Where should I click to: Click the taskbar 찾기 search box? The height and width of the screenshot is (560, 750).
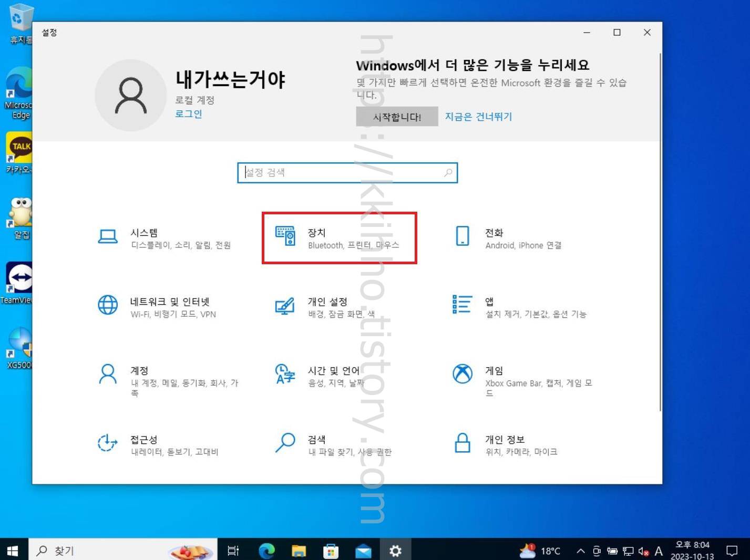click(x=122, y=550)
